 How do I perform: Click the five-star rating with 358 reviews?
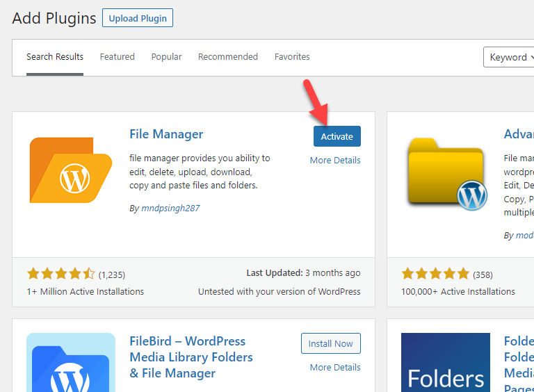(x=435, y=274)
